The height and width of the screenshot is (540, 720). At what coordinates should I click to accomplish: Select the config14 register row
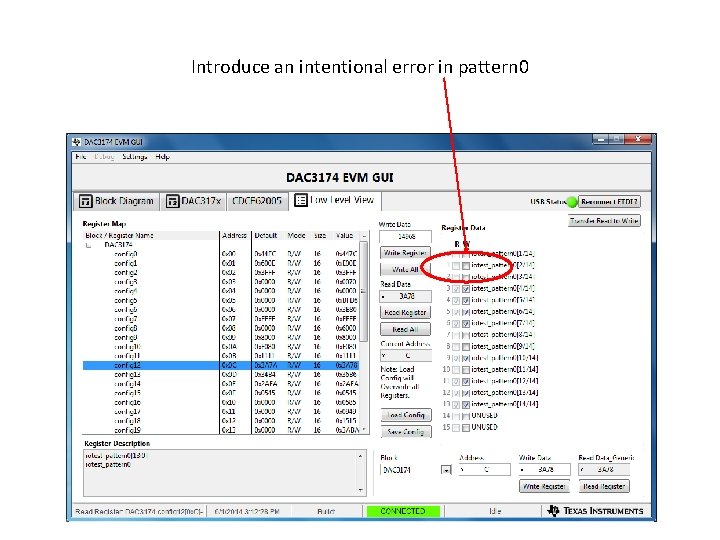coord(221,384)
